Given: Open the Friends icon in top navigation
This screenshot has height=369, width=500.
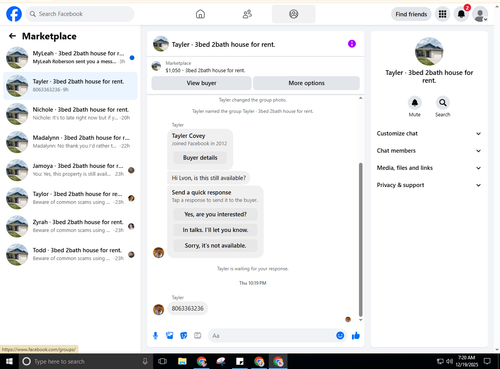Looking at the screenshot, I should pos(247,14).
